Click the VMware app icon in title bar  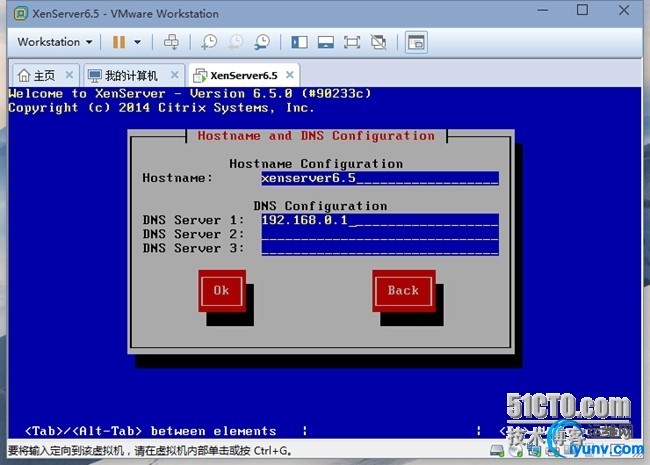coord(21,13)
